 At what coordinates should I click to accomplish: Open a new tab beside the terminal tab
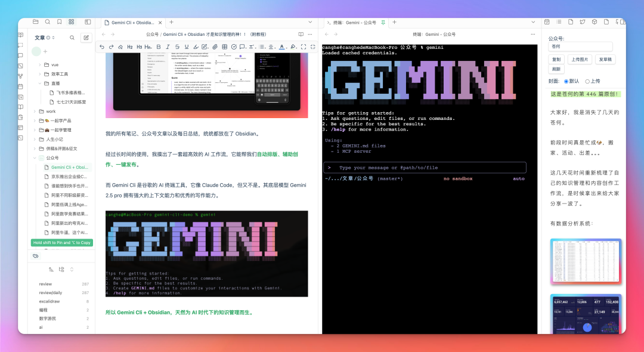(x=394, y=22)
